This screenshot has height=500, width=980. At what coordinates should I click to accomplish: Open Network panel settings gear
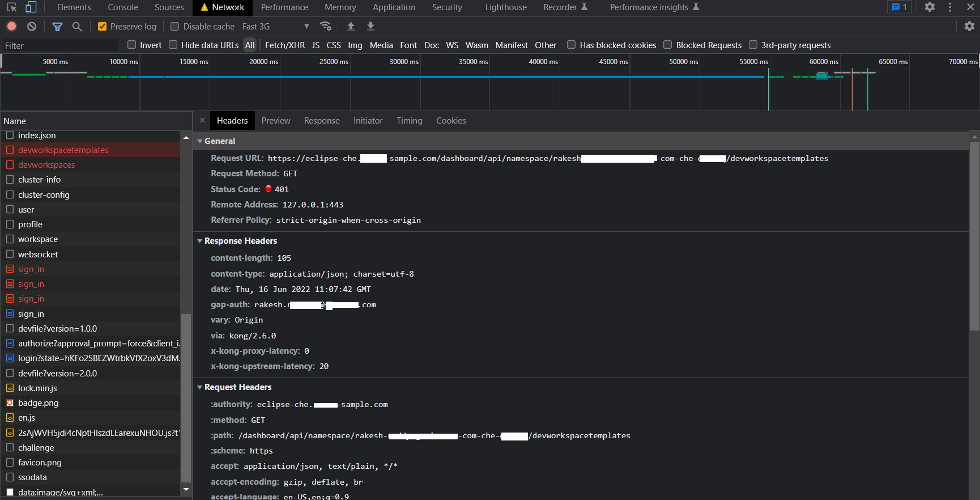pos(969,26)
